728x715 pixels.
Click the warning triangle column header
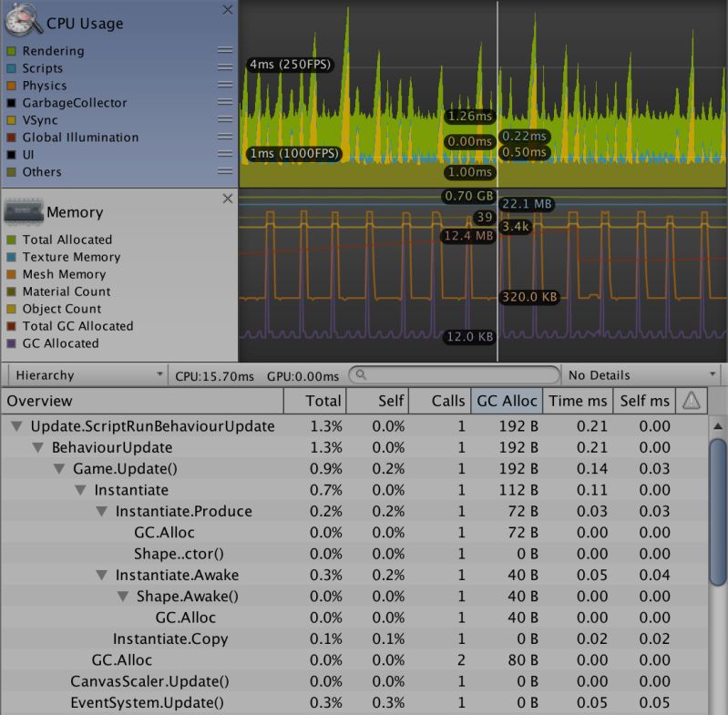pos(692,401)
